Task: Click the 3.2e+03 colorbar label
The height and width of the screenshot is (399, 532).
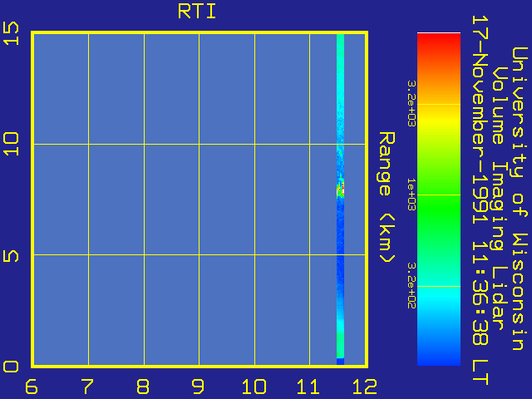Action: (x=411, y=103)
